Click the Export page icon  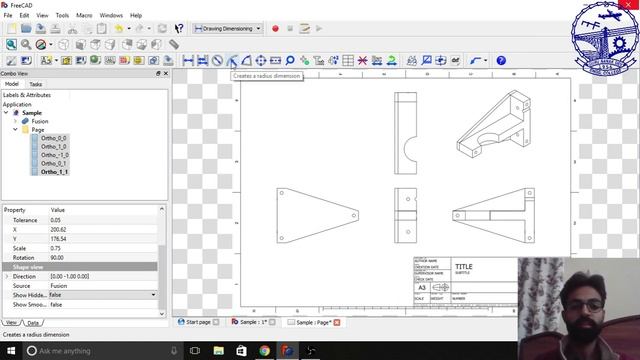(168, 60)
